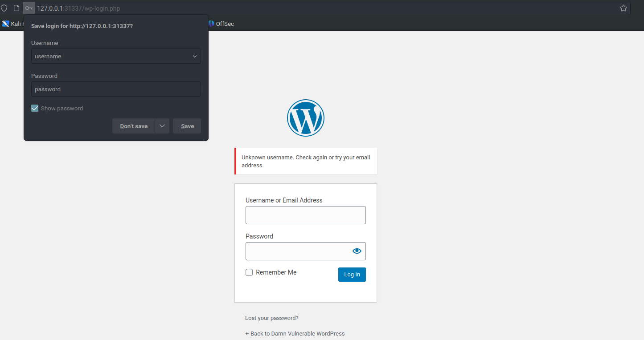Viewport: 644px width, 340px height.
Task: Click Don't save in the credentials prompt
Action: (133, 126)
